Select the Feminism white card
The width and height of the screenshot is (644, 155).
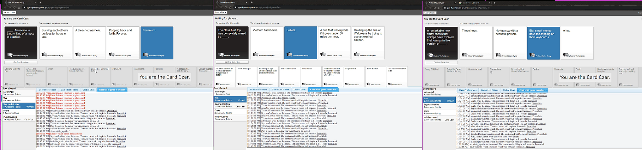click(157, 42)
